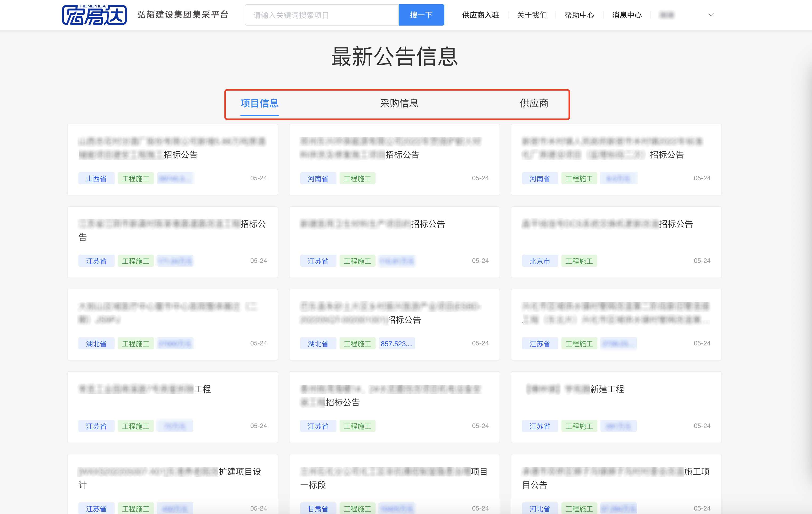Click the 宏易达 Hongyida logo
Screen dimensions: 812x514
pos(94,15)
